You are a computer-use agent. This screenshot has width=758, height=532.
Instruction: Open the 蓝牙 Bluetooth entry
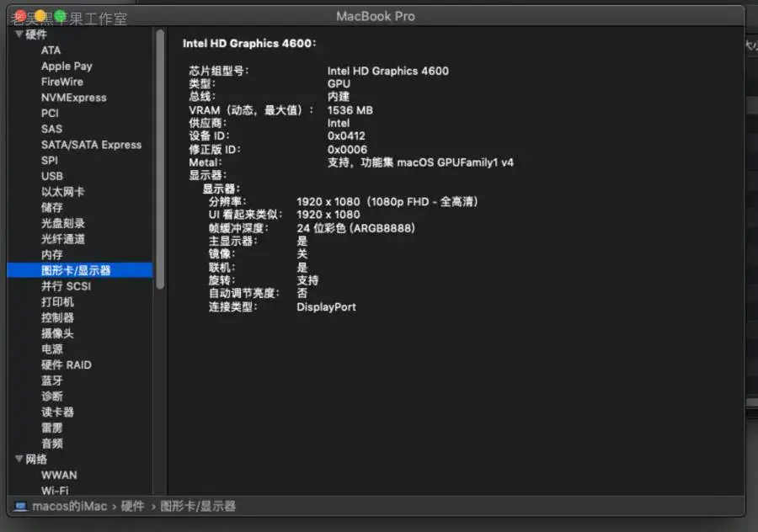click(x=51, y=380)
